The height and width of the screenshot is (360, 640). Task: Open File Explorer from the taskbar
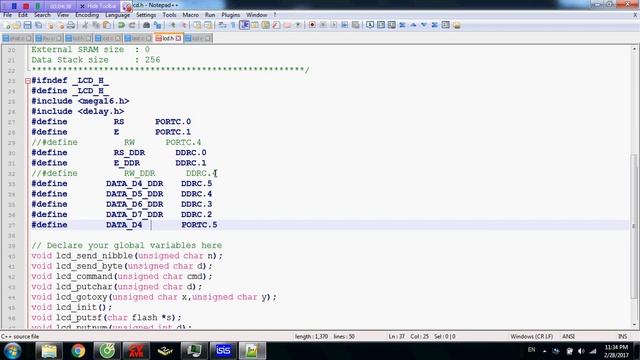point(49,351)
